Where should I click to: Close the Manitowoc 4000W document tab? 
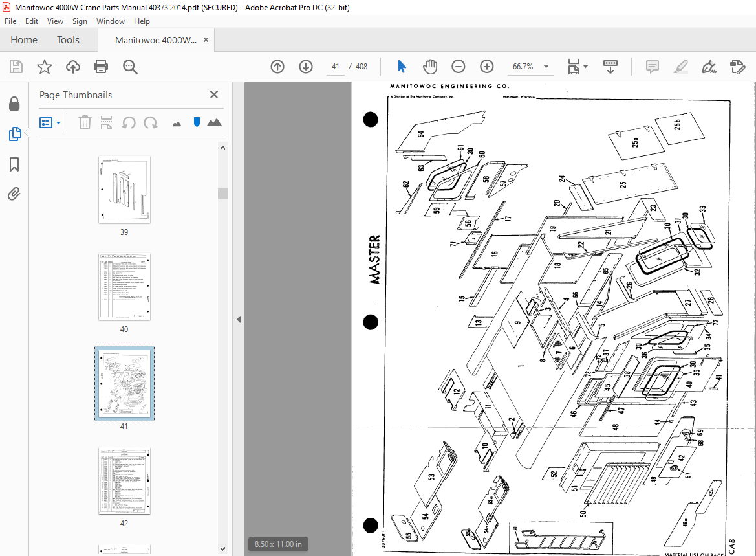point(206,40)
